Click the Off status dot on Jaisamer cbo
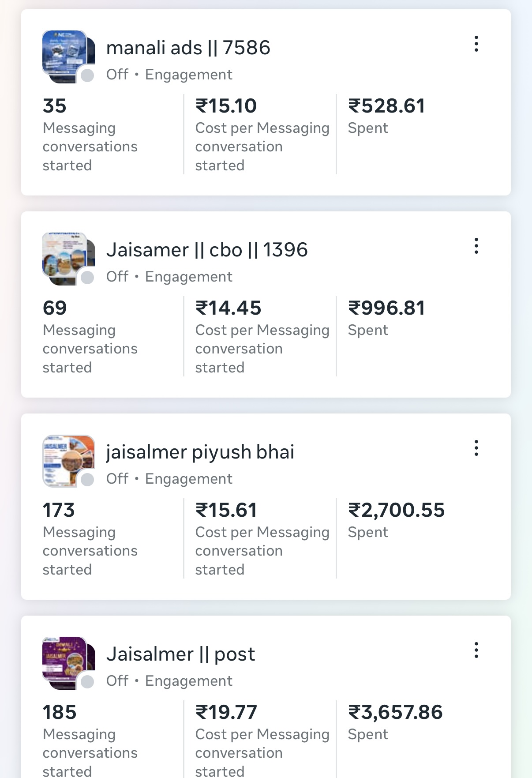The image size is (532, 778). click(88, 278)
